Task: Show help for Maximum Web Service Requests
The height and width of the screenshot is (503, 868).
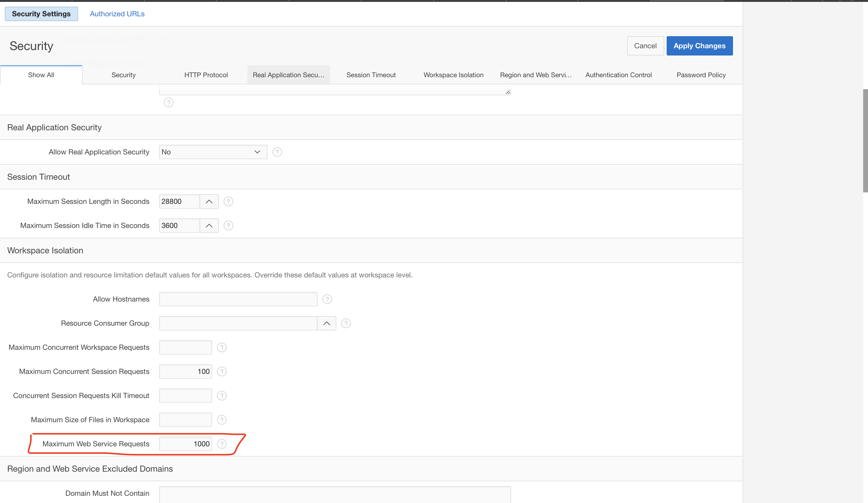Action: pos(222,444)
